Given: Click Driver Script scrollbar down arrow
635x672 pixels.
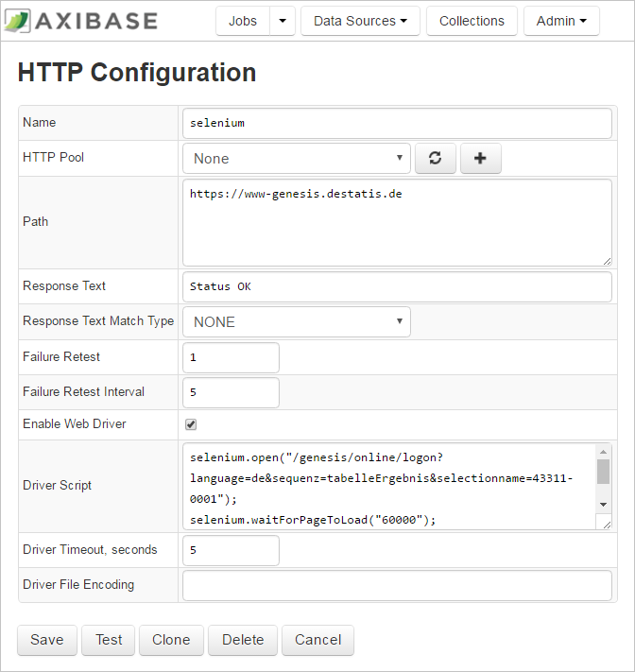Looking at the screenshot, I should tap(603, 505).
